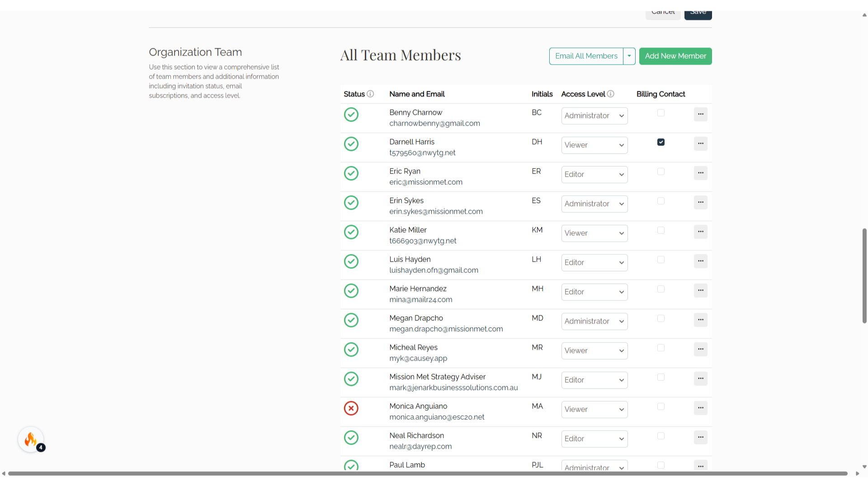Open Luis Hayden's access level dropdown
Screen dimensions: 868x488
coord(594,263)
